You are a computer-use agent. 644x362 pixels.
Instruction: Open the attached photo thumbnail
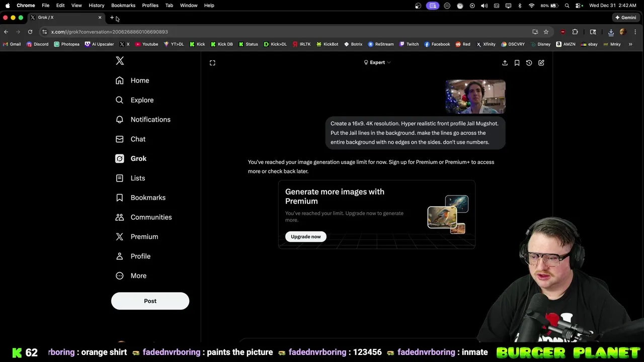475,97
